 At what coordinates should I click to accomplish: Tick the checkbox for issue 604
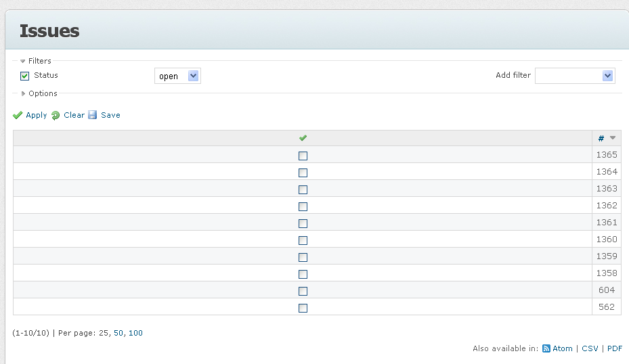303,291
